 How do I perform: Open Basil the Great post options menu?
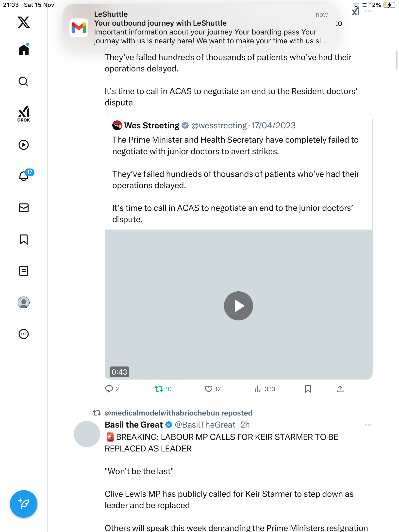tap(368, 425)
